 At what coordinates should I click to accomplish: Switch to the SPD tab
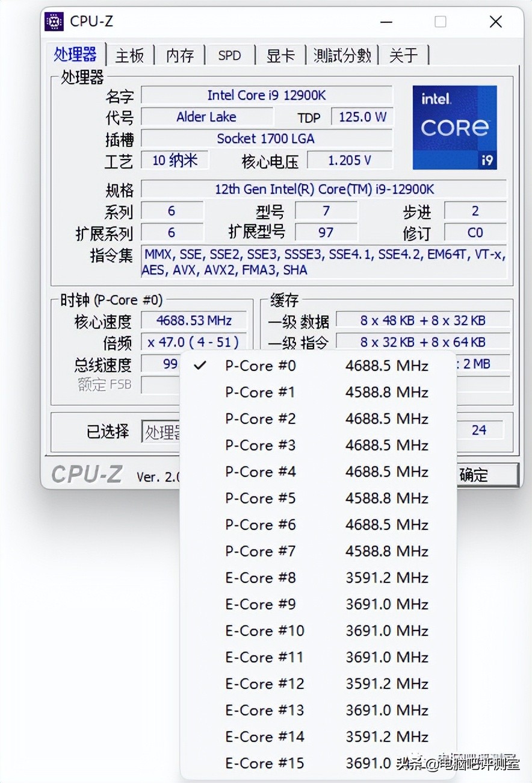[x=229, y=55]
